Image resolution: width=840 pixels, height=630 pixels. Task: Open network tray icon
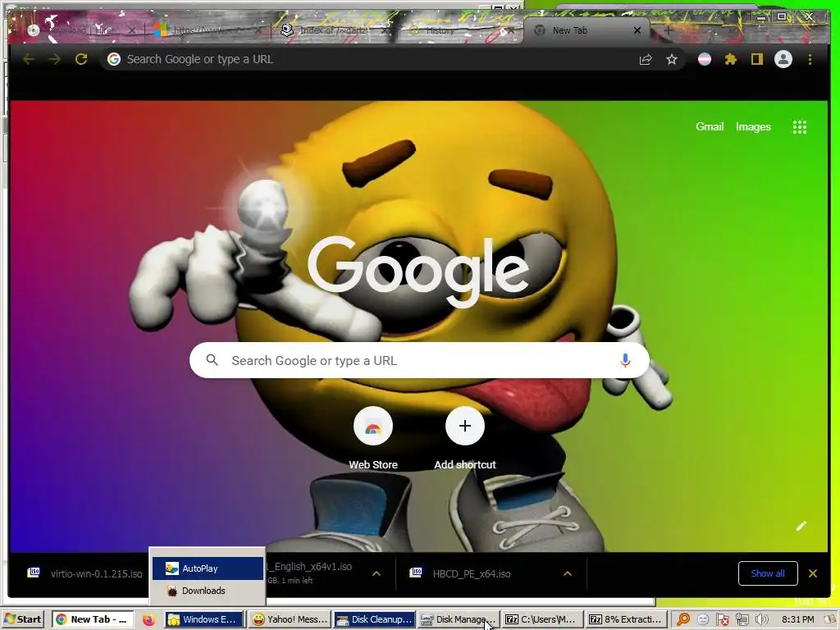pyautogui.click(x=742, y=620)
